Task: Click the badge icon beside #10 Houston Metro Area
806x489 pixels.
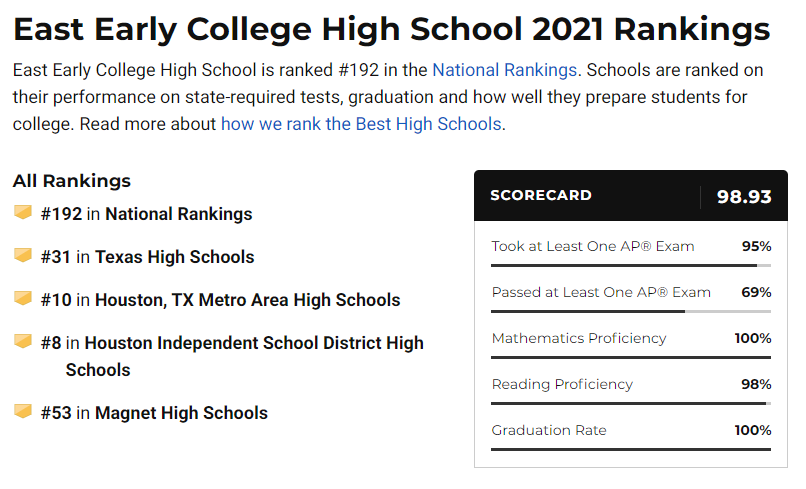Action: (x=23, y=298)
